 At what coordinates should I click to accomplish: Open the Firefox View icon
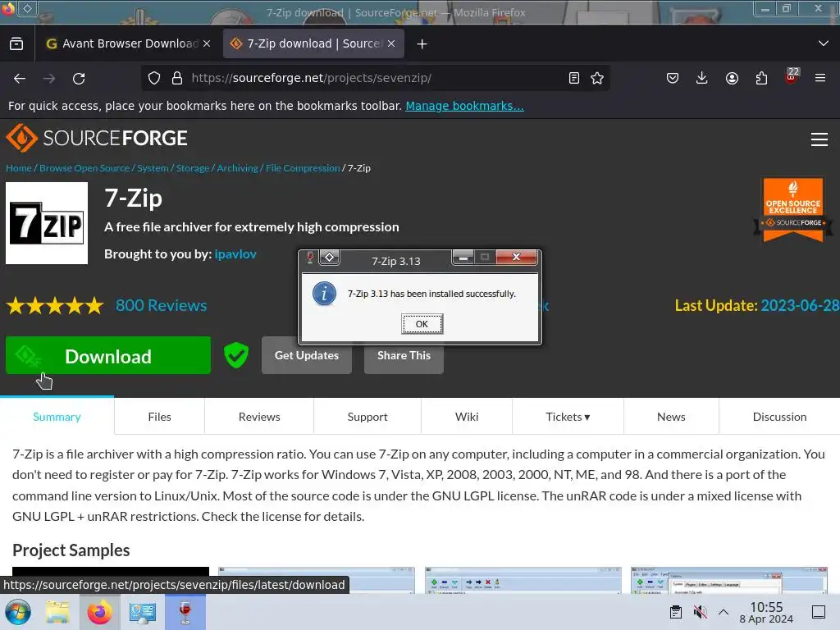pos(16,43)
